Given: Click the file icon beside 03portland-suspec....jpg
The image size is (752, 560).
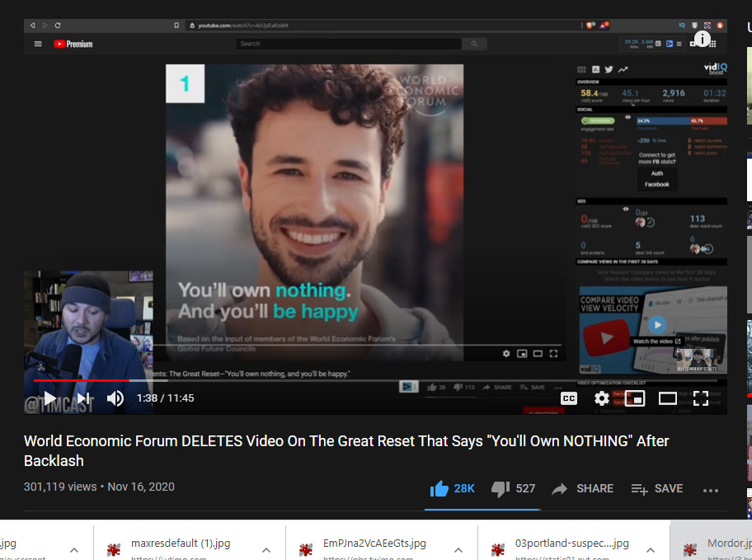Looking at the screenshot, I should coord(498,550).
